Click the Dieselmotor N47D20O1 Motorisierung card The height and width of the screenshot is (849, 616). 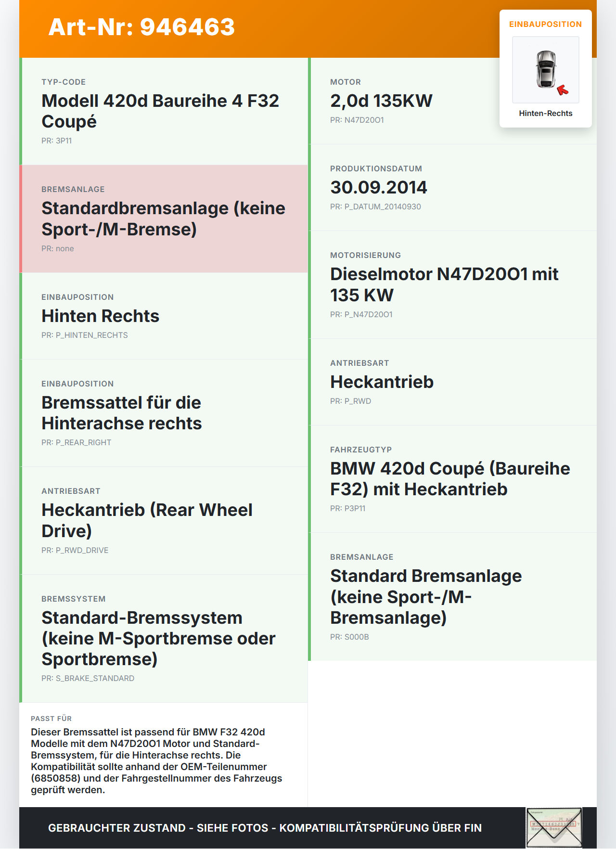pos(452,285)
